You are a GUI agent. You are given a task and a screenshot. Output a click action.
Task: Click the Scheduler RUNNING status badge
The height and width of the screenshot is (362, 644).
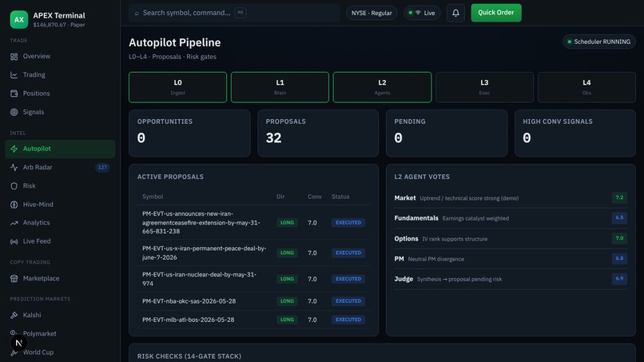coord(598,42)
